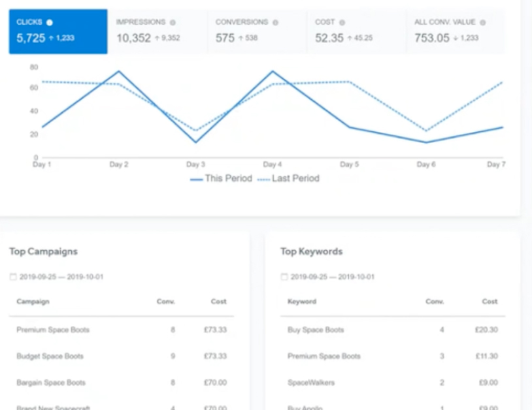Open the calendar icon under Top Keywords
532x410 pixels.
tap(284, 277)
